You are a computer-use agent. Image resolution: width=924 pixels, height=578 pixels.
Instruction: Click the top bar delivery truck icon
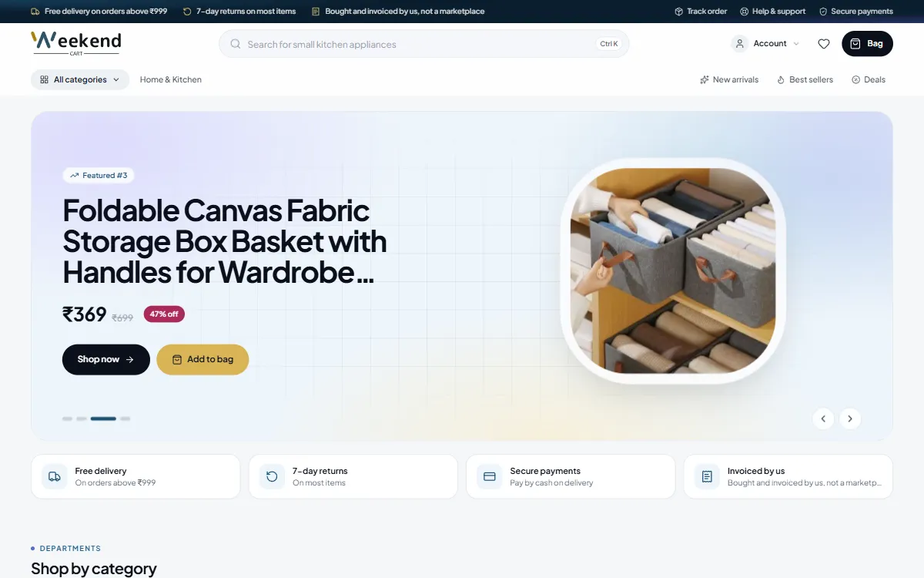click(x=35, y=12)
